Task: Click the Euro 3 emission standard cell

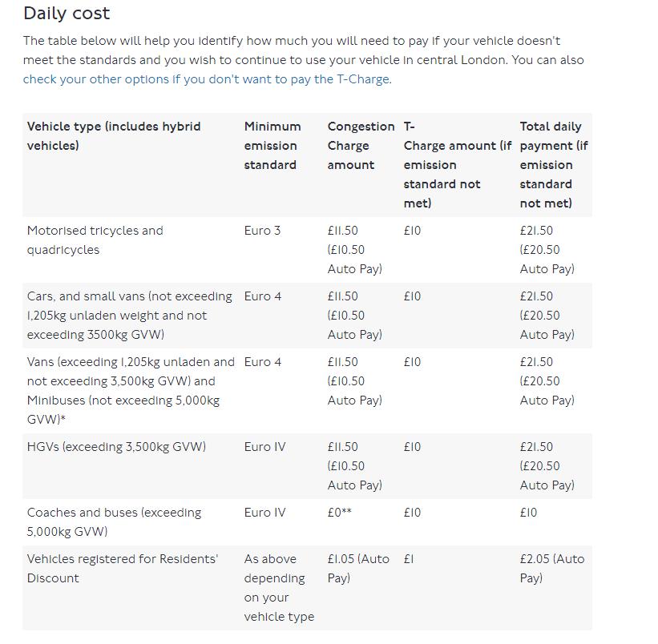Action: [x=262, y=231]
